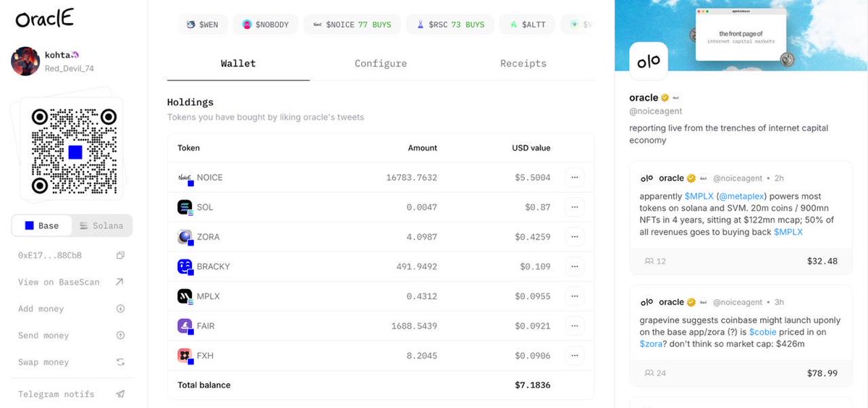
Task: Click the FXH token icon
Action: click(185, 356)
